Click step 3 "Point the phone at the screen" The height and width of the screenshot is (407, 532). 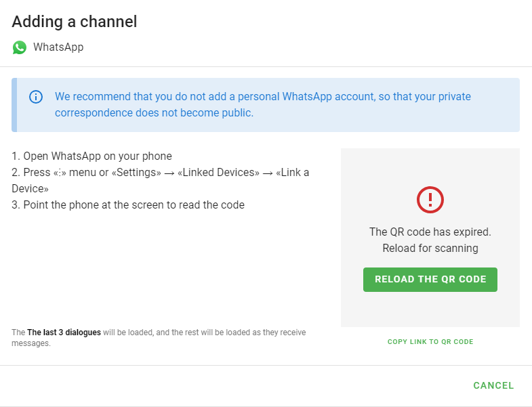pyautogui.click(x=128, y=205)
